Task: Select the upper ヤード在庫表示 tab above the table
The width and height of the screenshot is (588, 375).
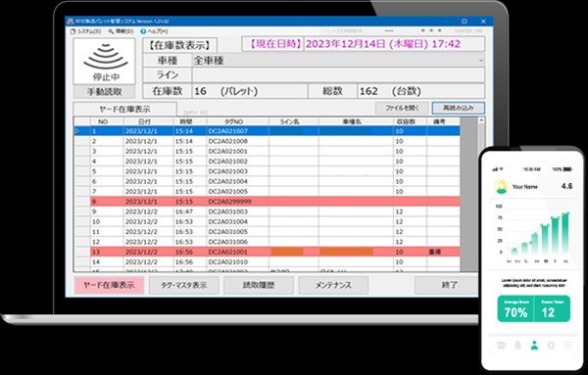Action: click(x=124, y=109)
